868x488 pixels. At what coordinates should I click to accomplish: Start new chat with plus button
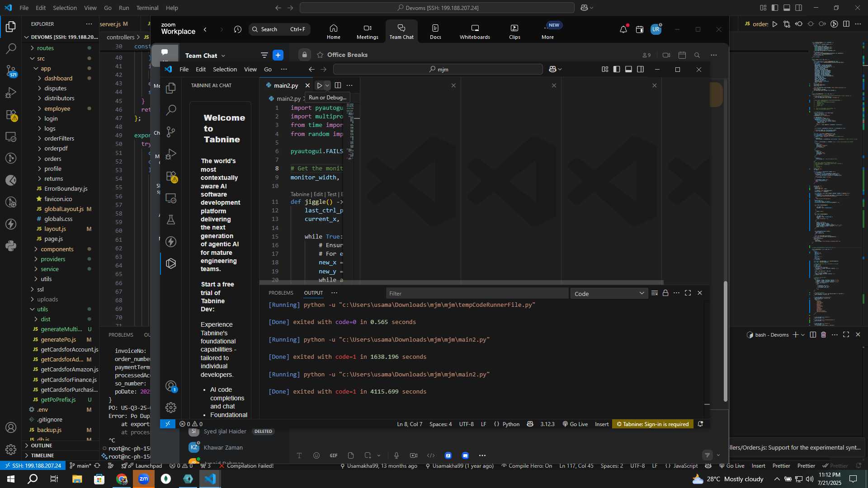278,55
